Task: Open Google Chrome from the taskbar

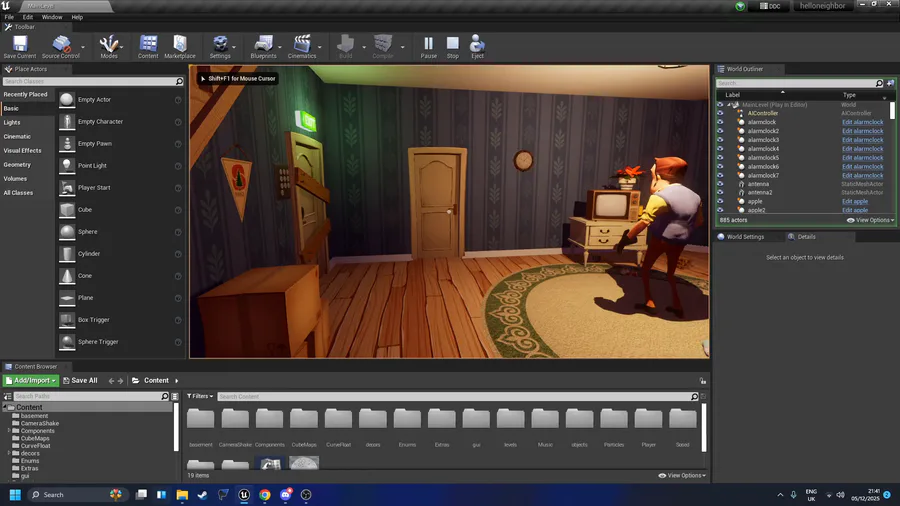Action: click(x=265, y=495)
